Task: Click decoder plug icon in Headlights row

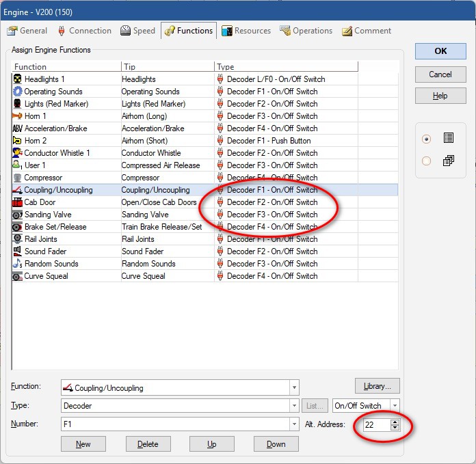Action: pos(220,79)
